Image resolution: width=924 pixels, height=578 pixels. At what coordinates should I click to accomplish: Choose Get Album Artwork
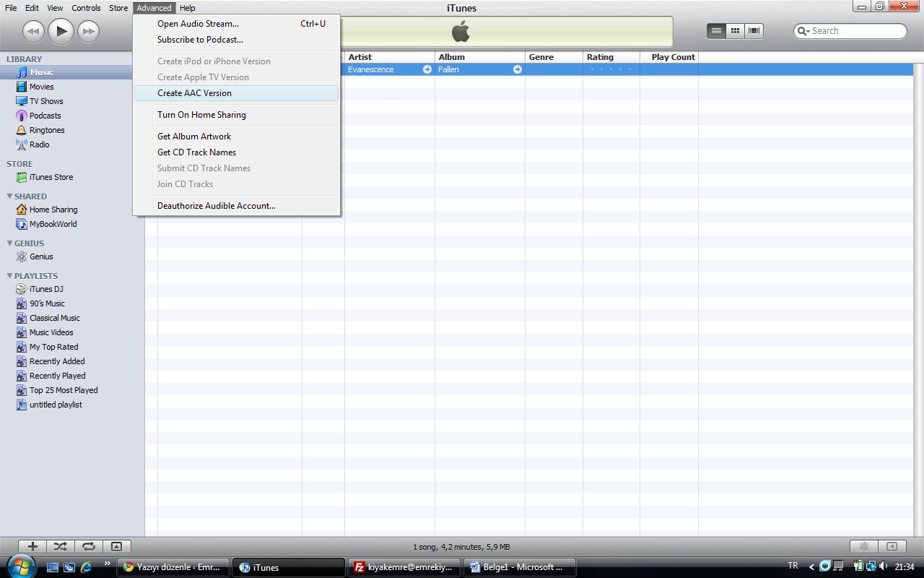pyautogui.click(x=236, y=137)
